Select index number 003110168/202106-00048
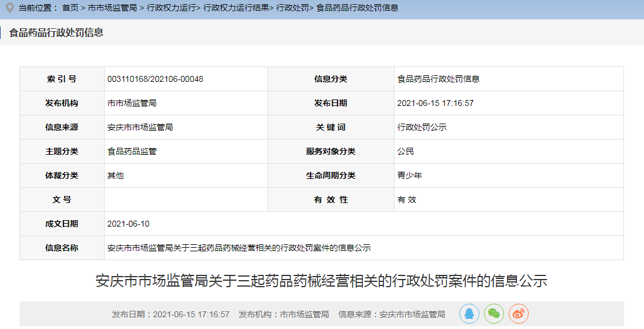644x329 pixels. (x=155, y=79)
